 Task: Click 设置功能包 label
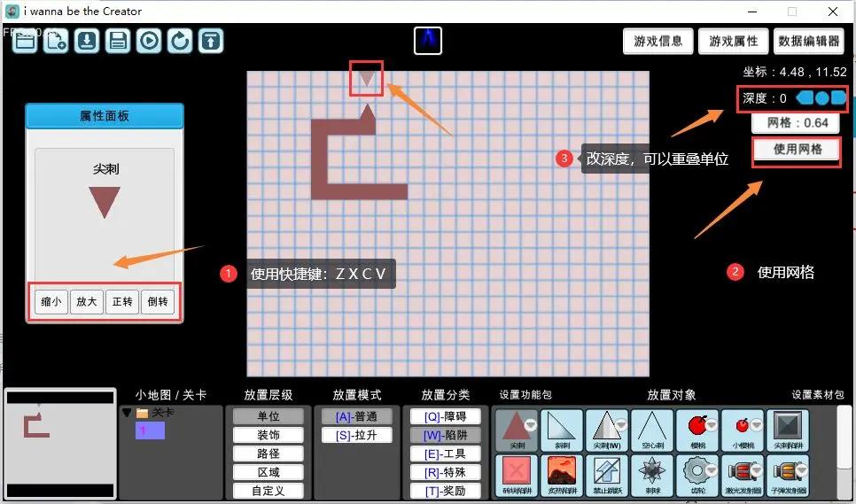tap(525, 395)
